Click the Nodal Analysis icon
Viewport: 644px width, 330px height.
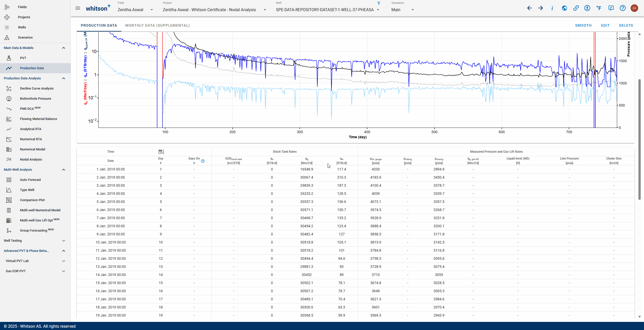pos(9,159)
